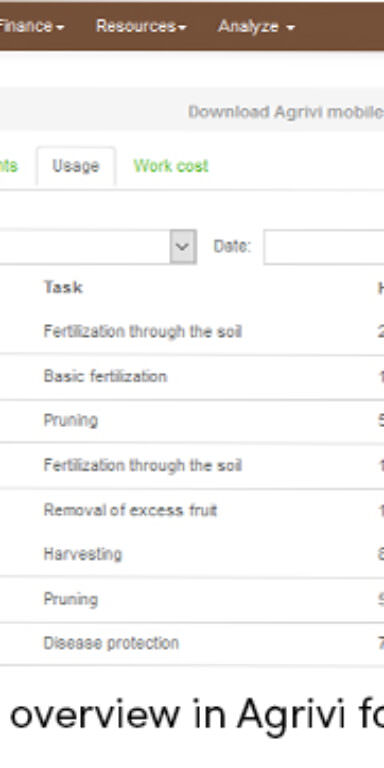
Task: Open the Resources menu
Action: (x=141, y=26)
